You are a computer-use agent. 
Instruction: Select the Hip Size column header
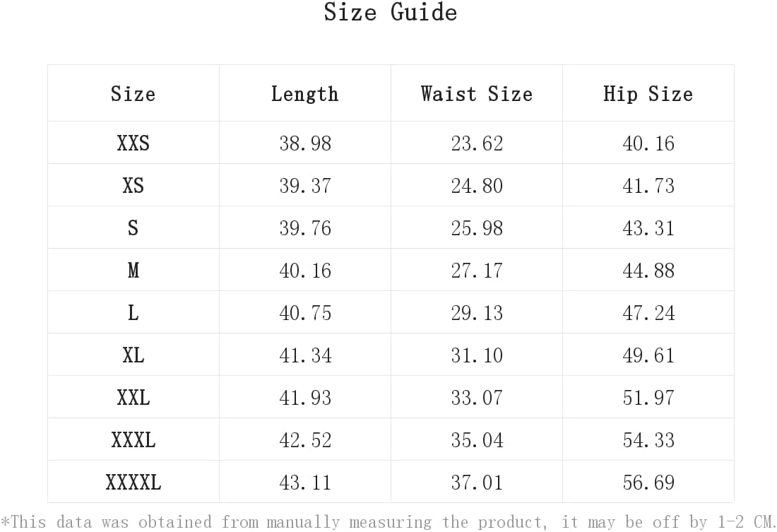tap(648, 94)
